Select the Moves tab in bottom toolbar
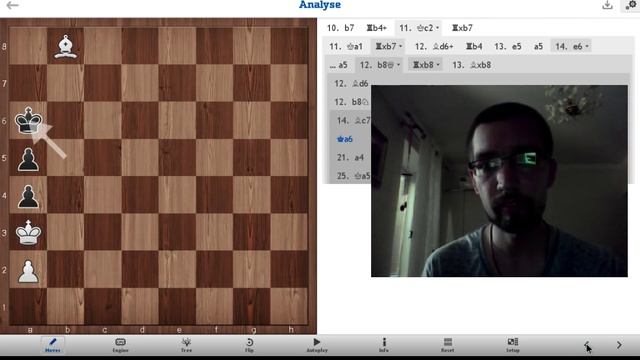Image resolution: width=640 pixels, height=360 pixels. [x=53, y=345]
